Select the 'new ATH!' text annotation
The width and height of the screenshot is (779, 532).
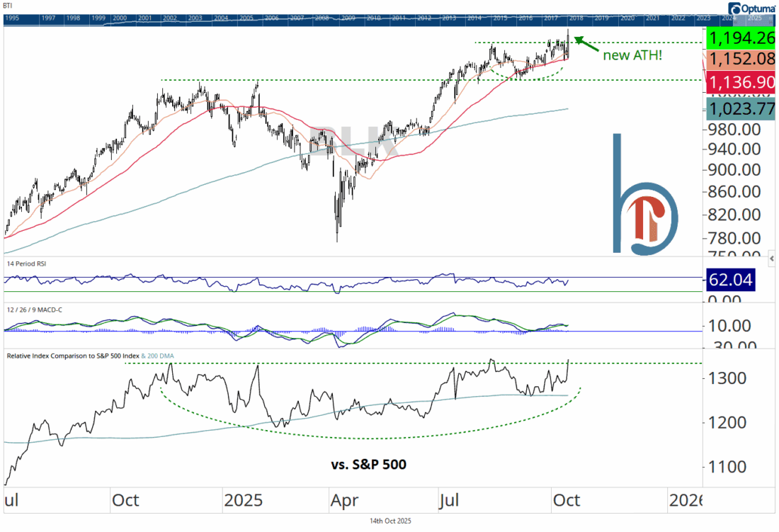click(x=632, y=55)
